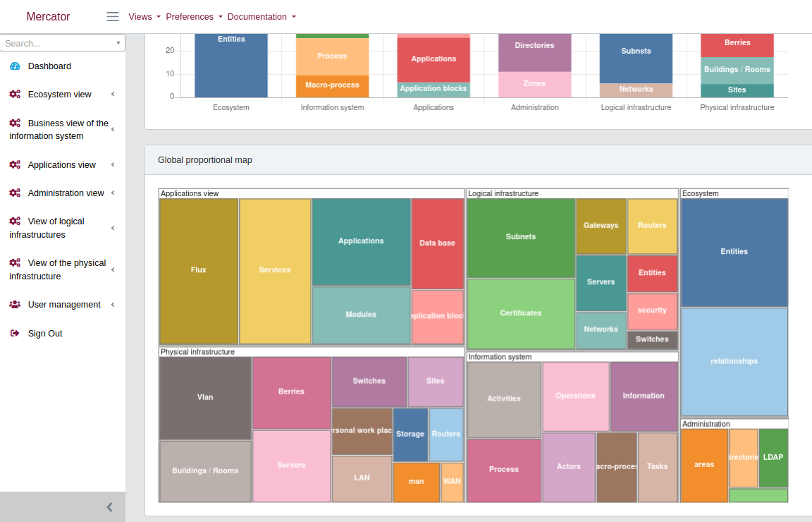The height and width of the screenshot is (522, 812).
Task: Click inside the Search field
Action: (56, 42)
